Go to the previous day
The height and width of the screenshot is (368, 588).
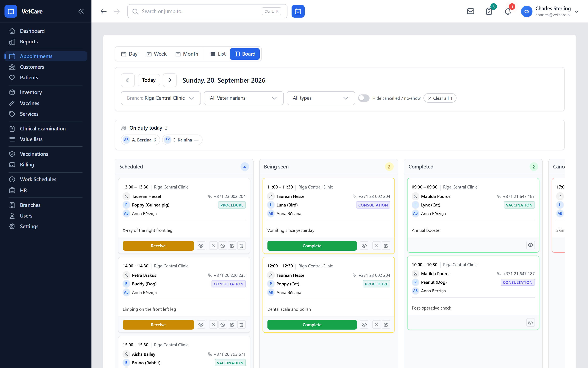coord(128,80)
